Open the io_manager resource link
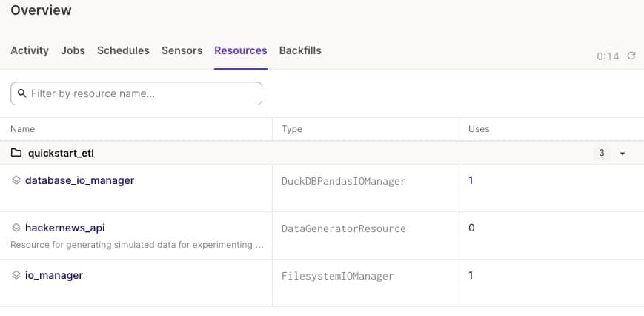Image resolution: width=644 pixels, height=316 pixels. pos(54,275)
